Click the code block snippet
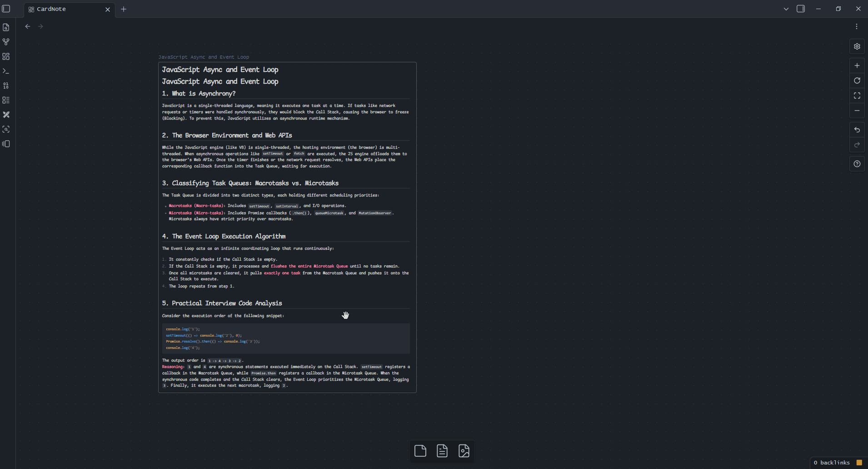 (x=286, y=338)
